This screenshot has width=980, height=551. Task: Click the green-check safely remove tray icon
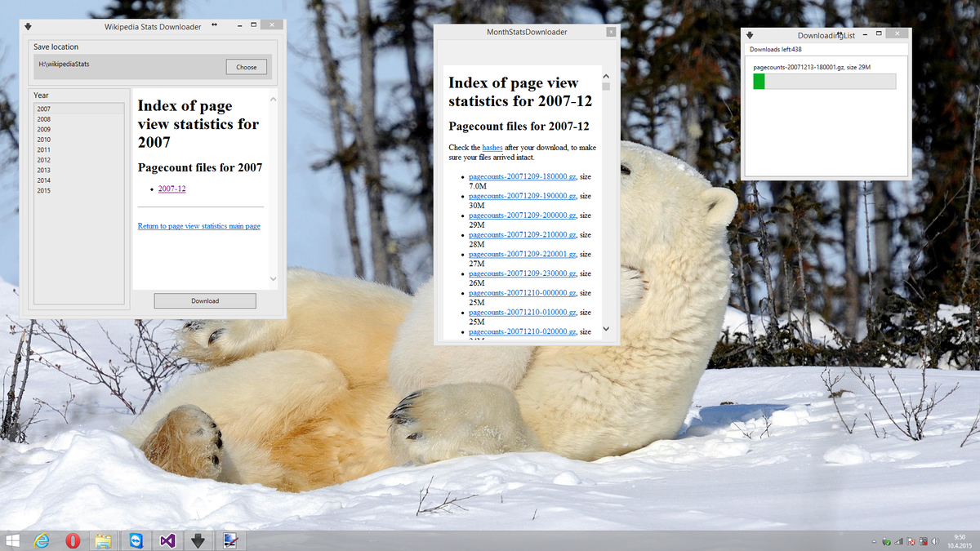coord(887,541)
